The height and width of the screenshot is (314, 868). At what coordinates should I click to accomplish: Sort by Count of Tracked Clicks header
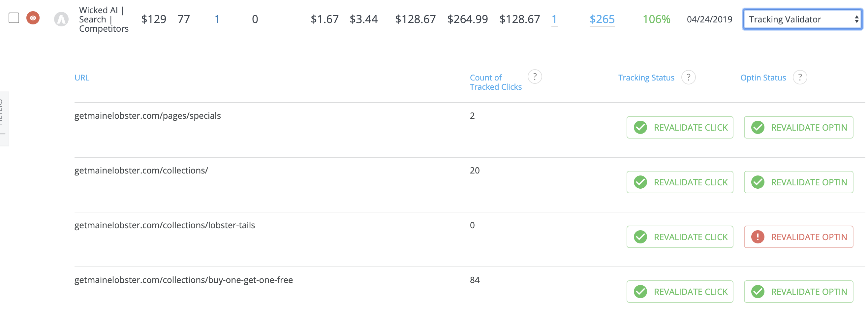coord(496,82)
